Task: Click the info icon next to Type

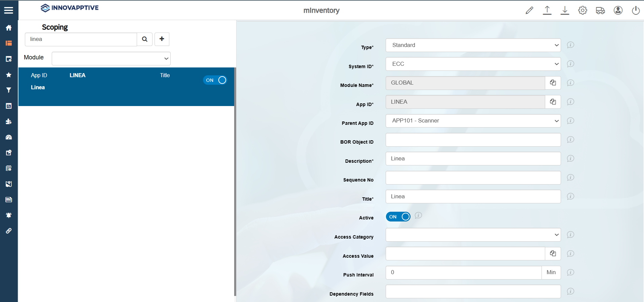Action: [570, 45]
